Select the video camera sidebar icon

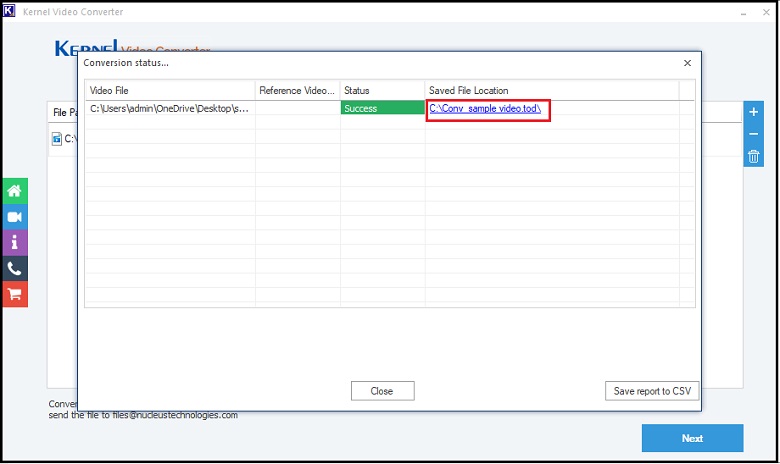(14, 217)
